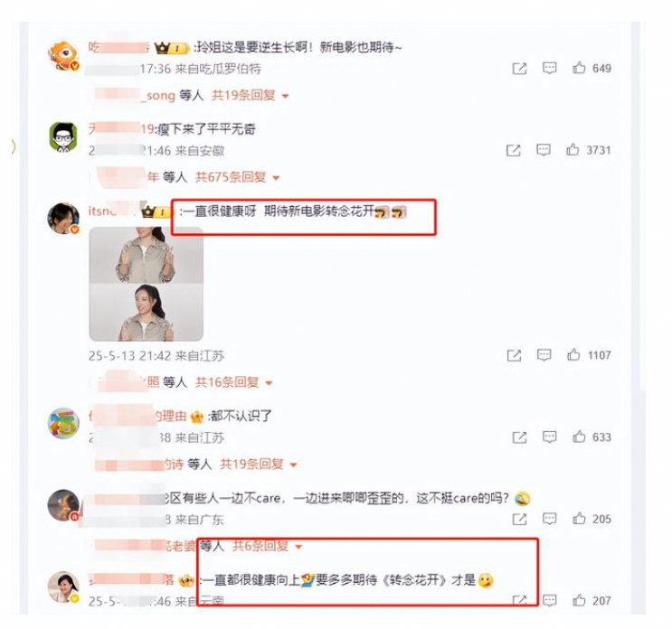Expand the 共675条回复 replies
672x629 pixels.
[238, 177]
